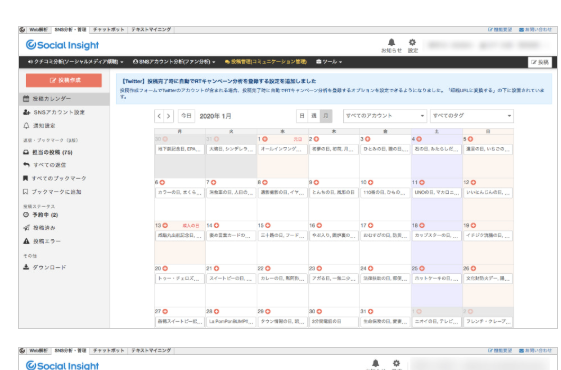Open the すべてのアカウント dropdown
The width and height of the screenshot is (561, 370).
point(385,116)
